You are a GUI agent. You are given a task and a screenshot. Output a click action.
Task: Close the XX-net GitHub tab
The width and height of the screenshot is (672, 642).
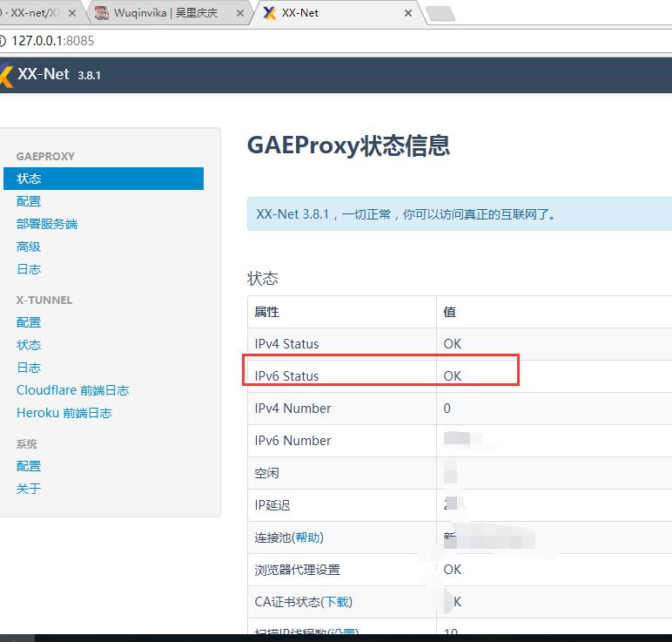[x=72, y=13]
